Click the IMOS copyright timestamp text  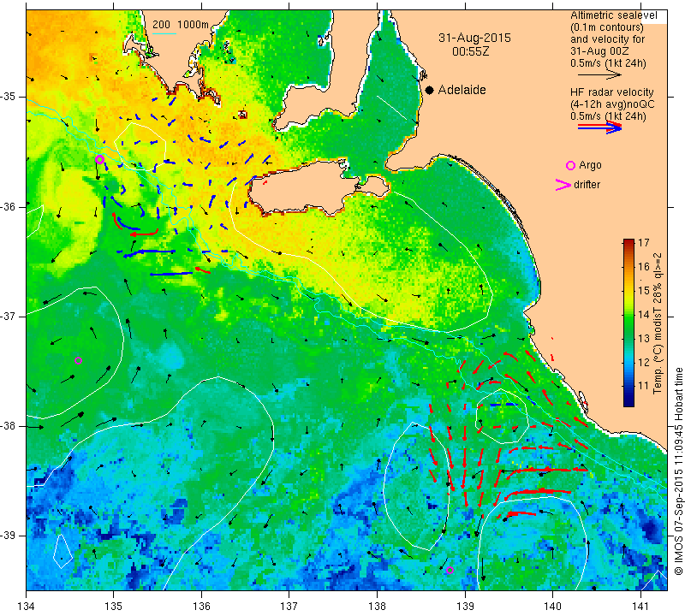[678, 471]
